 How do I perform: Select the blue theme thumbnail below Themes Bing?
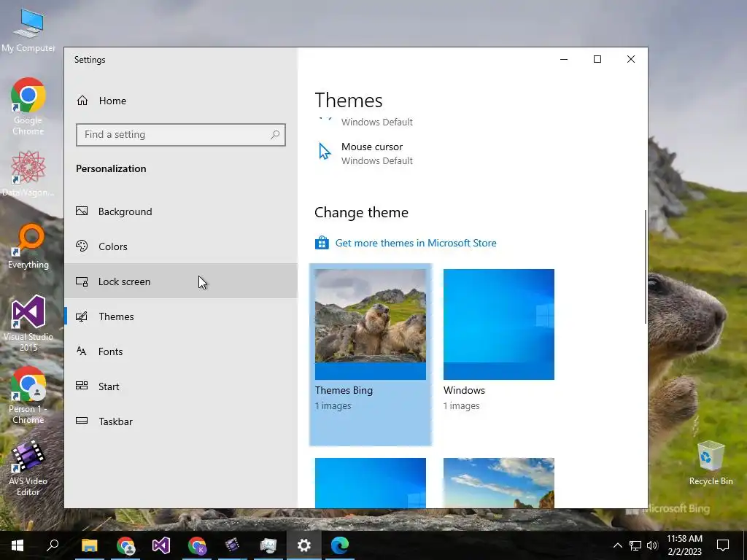(x=370, y=483)
